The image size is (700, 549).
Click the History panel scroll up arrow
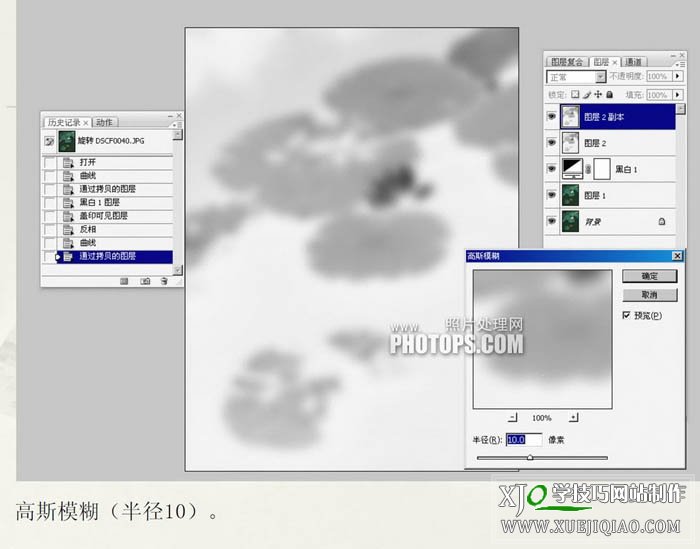(x=178, y=134)
